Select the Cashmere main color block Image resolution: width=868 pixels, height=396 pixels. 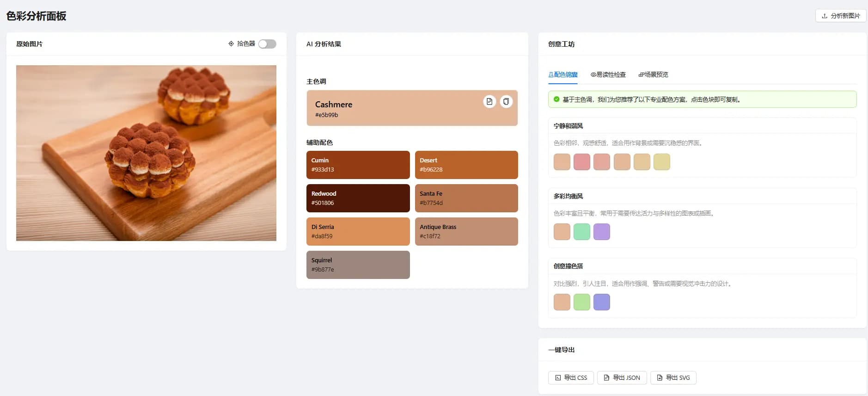[x=412, y=108]
